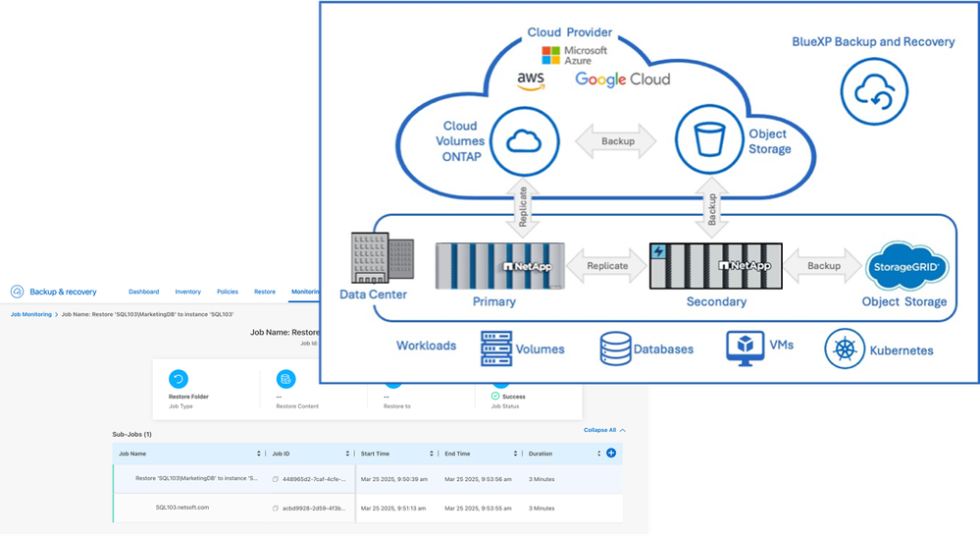Collapse all sub-jobs
The width and height of the screenshot is (980, 536).
coord(604,430)
